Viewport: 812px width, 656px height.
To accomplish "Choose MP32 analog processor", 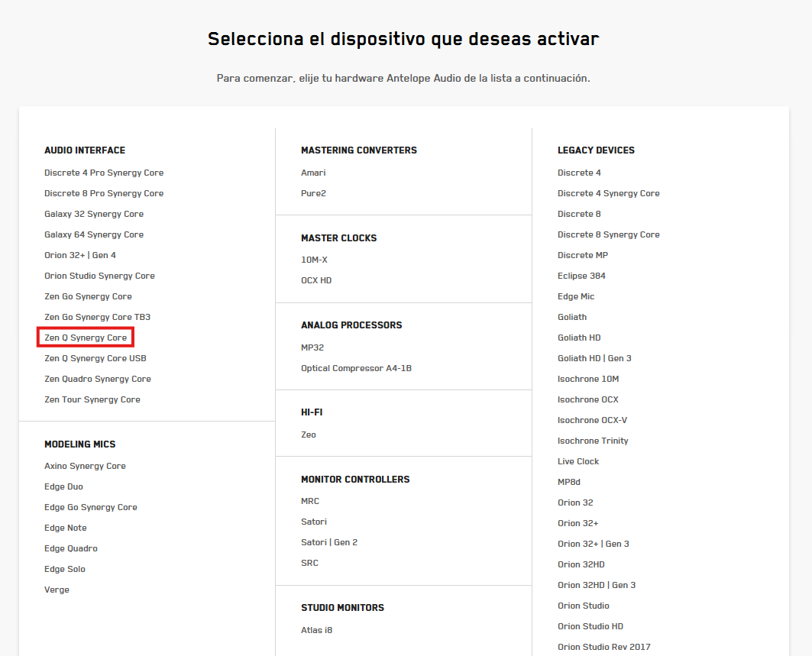I will [312, 347].
